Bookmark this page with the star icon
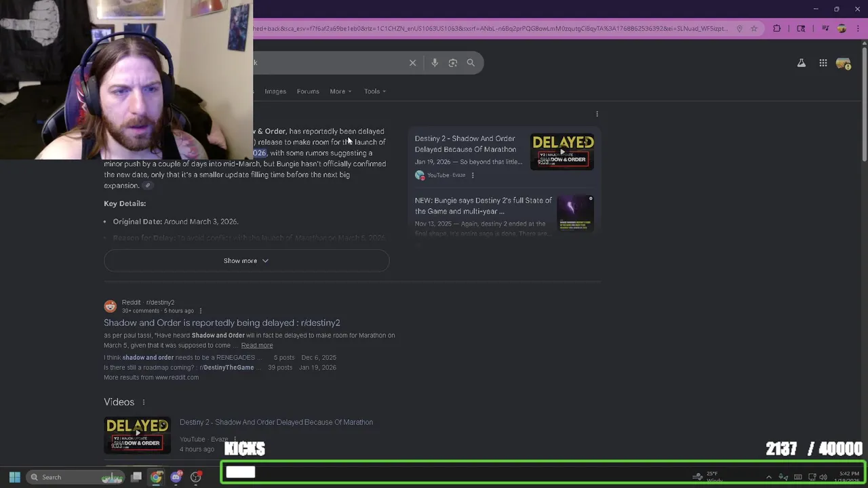The width and height of the screenshot is (868, 488). click(x=753, y=28)
